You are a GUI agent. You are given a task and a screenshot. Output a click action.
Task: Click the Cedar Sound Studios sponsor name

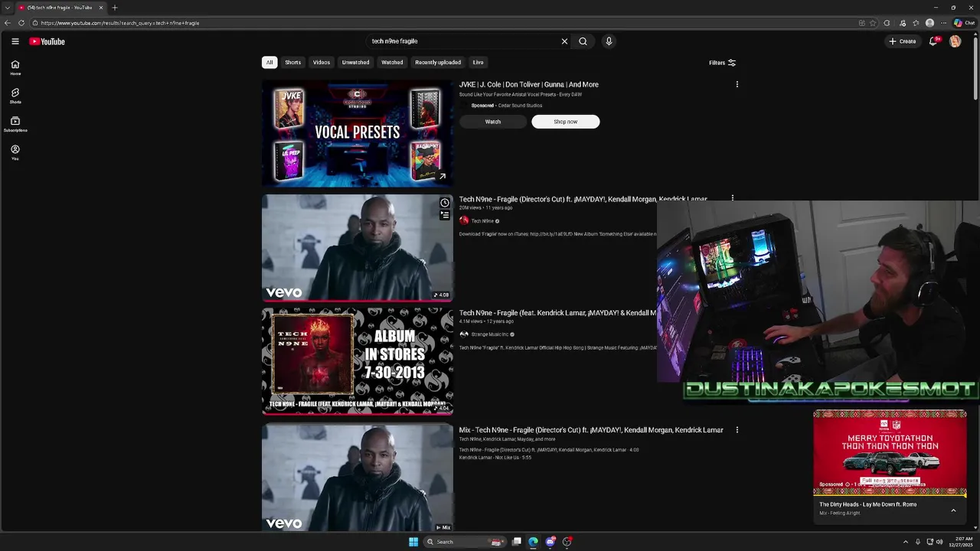coord(520,106)
